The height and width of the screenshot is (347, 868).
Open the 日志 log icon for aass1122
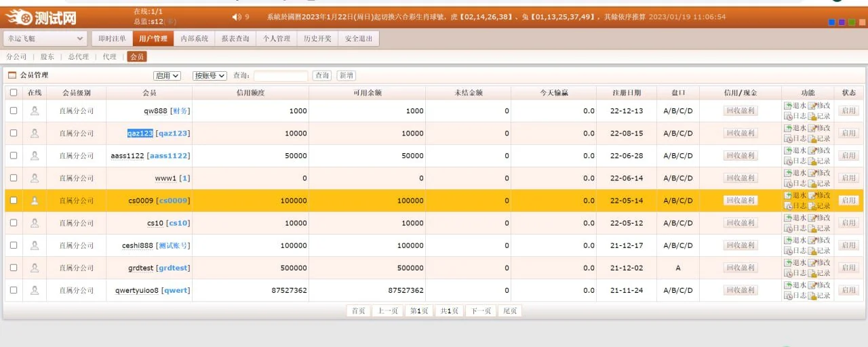787,161
